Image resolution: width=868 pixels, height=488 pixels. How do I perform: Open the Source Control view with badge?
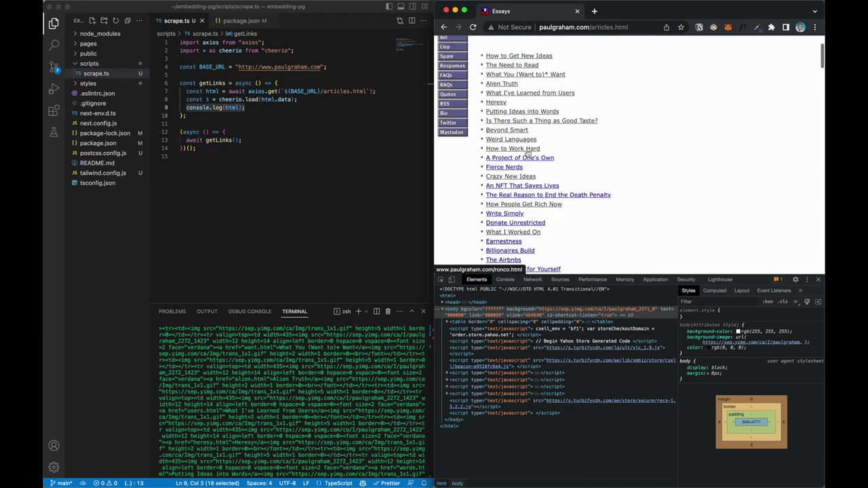click(54, 67)
